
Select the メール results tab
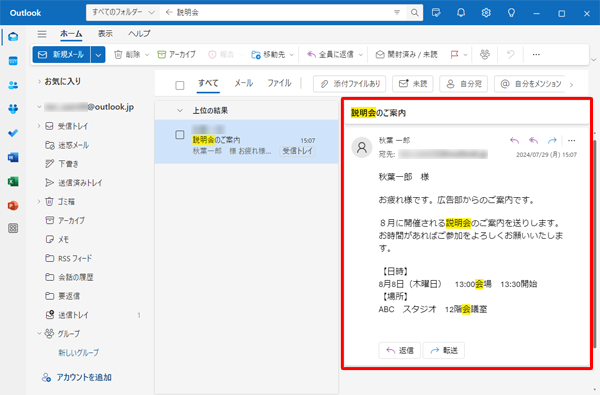coord(244,83)
